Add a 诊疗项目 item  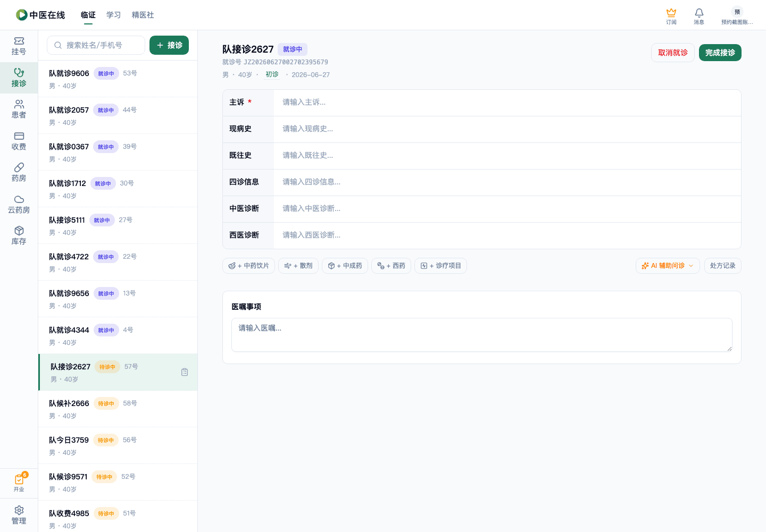[440, 266]
